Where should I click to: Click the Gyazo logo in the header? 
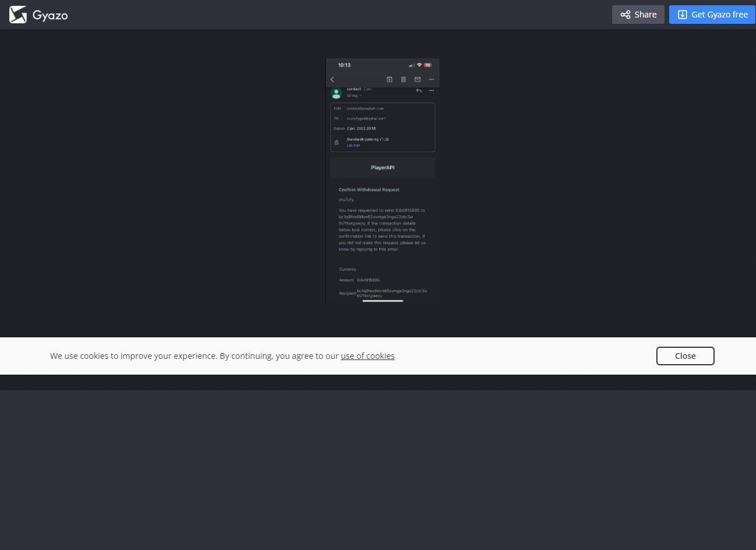coord(38,15)
